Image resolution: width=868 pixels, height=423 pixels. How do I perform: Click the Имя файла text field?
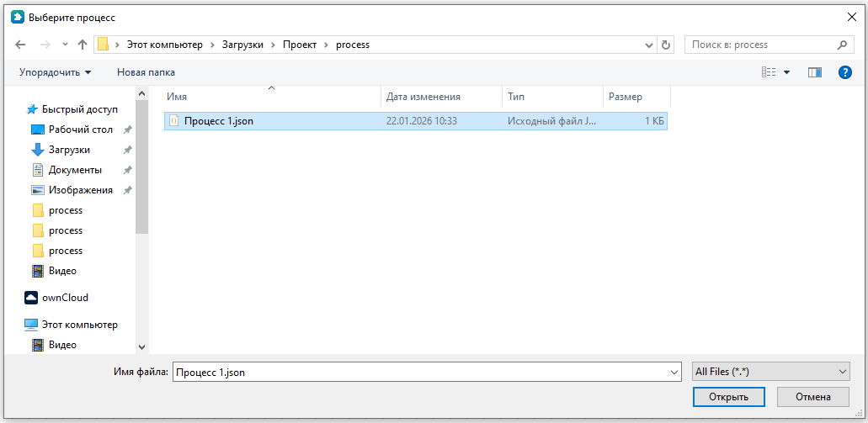[421, 372]
